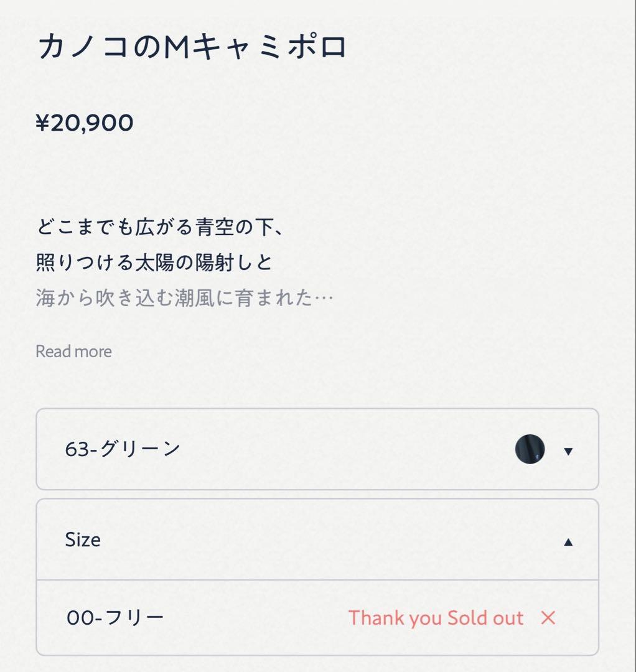The height and width of the screenshot is (672, 636).
Task: Click the red X sold-out icon
Action: tap(548, 618)
